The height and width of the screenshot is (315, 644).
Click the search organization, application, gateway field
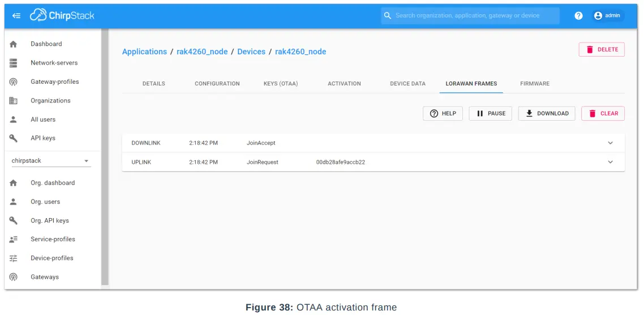point(470,16)
